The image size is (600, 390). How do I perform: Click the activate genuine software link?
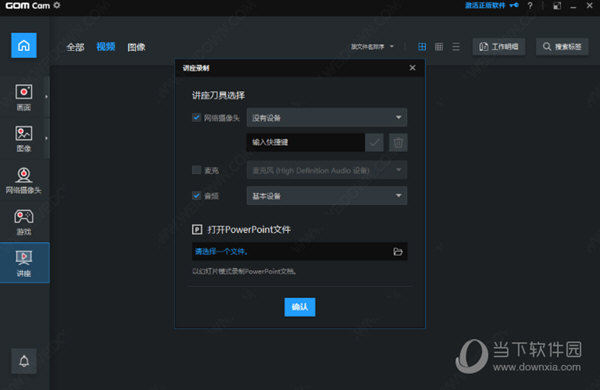485,5
